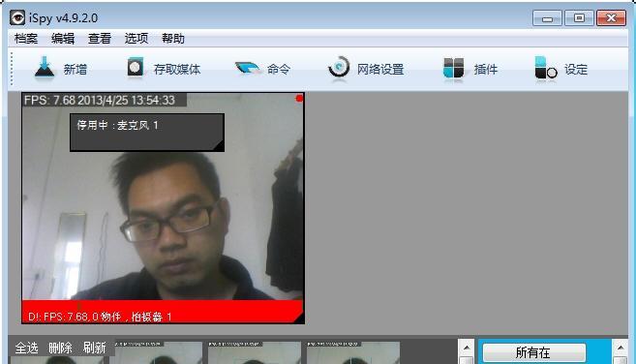Click the red motion alert status bar
Screen dimensions: 636x364
pos(163,312)
